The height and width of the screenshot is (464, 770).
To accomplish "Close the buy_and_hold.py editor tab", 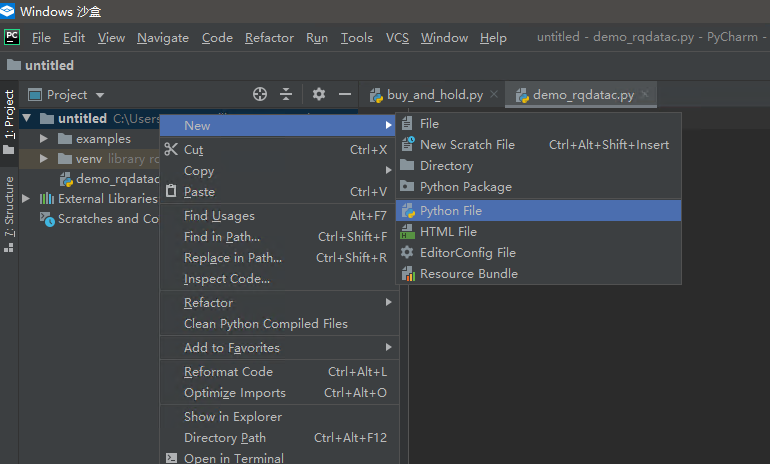I will pos(495,95).
